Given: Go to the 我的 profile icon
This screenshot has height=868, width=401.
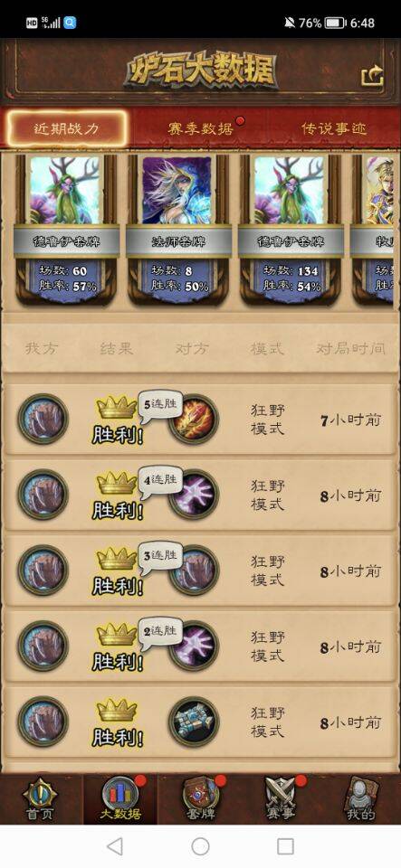Looking at the screenshot, I should tap(360, 798).
